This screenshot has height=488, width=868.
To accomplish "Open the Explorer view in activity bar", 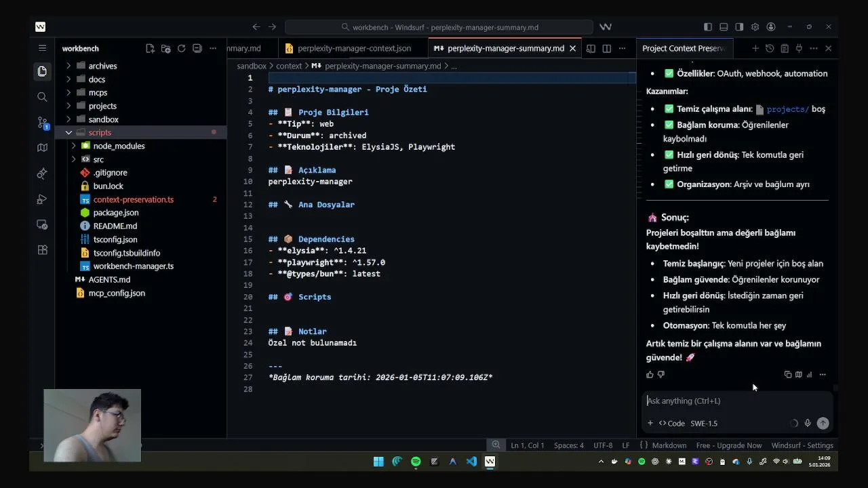I will click(42, 71).
